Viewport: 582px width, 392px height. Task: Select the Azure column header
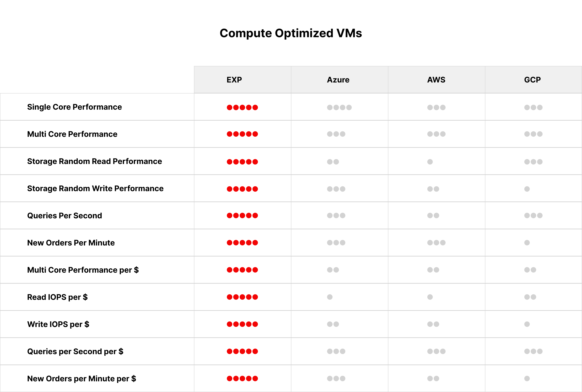tap(338, 80)
